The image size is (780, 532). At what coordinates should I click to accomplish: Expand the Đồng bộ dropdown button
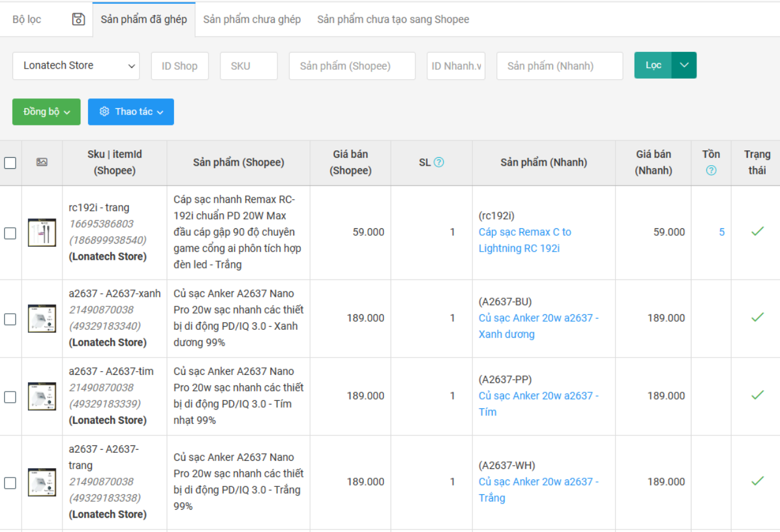(46, 112)
